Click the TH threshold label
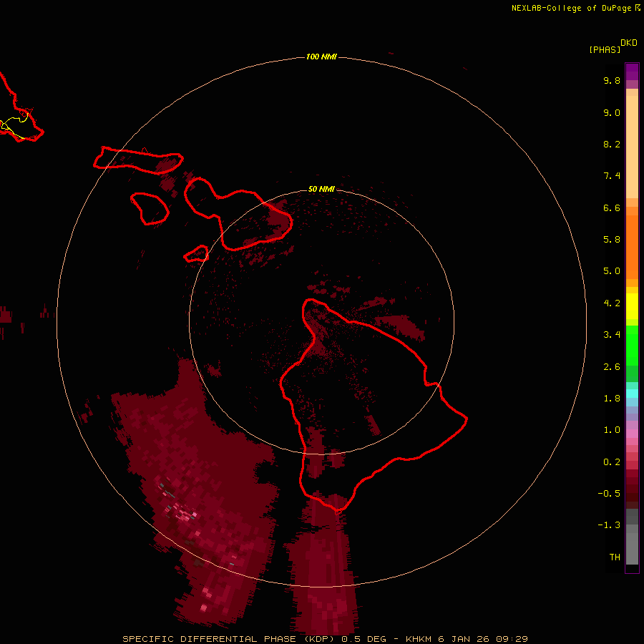This screenshot has height=644, width=644. (x=615, y=557)
